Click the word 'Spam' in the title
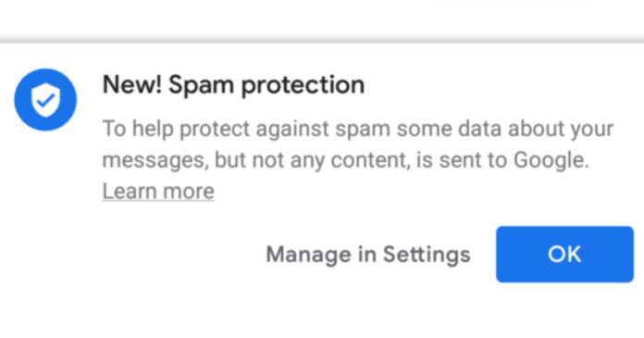The width and height of the screenshot is (644, 338). [202, 85]
